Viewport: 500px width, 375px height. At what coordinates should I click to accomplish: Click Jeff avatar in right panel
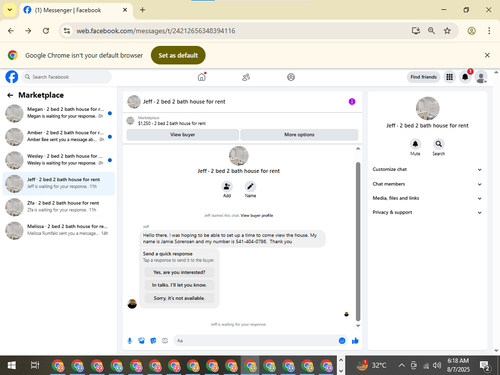pyautogui.click(x=427, y=108)
